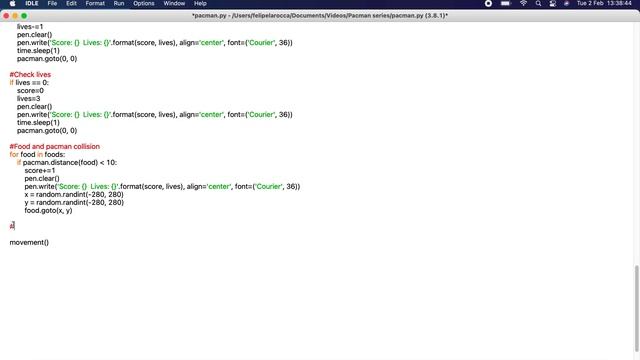Open the Run menu
The width and height of the screenshot is (640, 360).
119,3
